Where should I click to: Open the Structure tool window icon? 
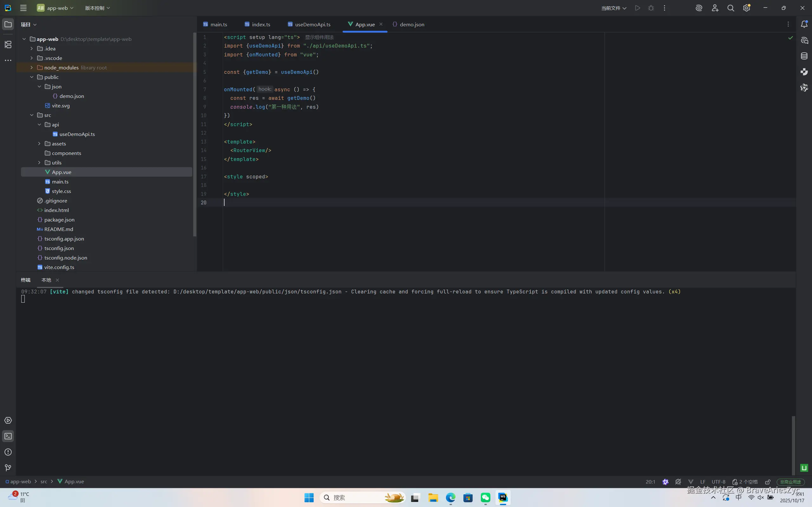point(8,44)
